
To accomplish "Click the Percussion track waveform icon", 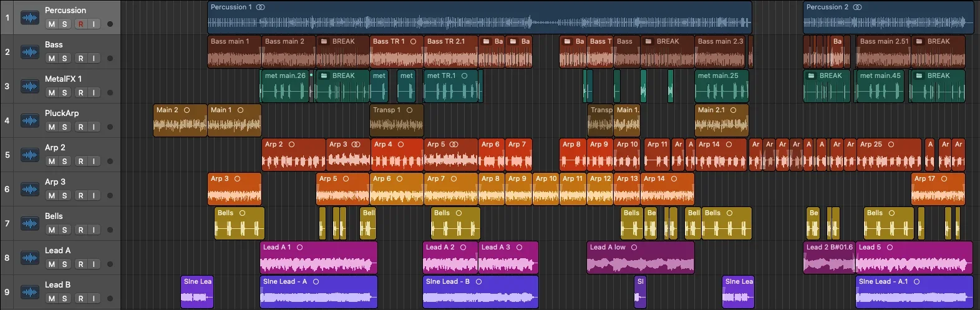I will 29,17.
